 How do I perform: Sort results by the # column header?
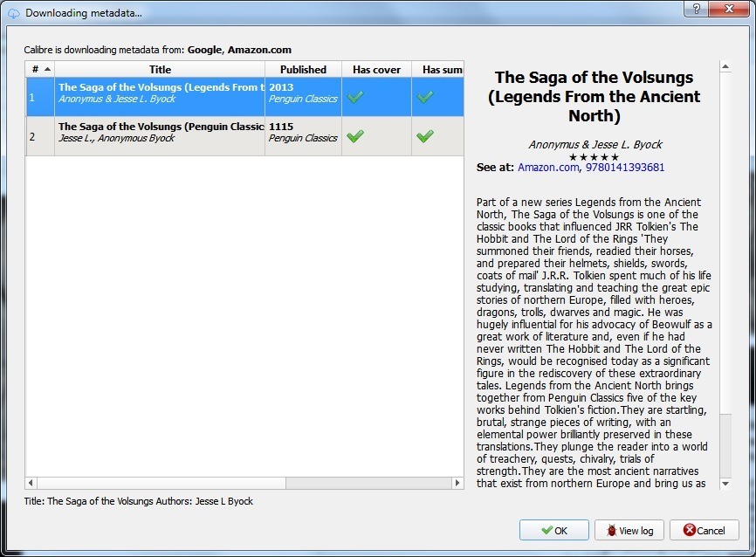(39, 69)
